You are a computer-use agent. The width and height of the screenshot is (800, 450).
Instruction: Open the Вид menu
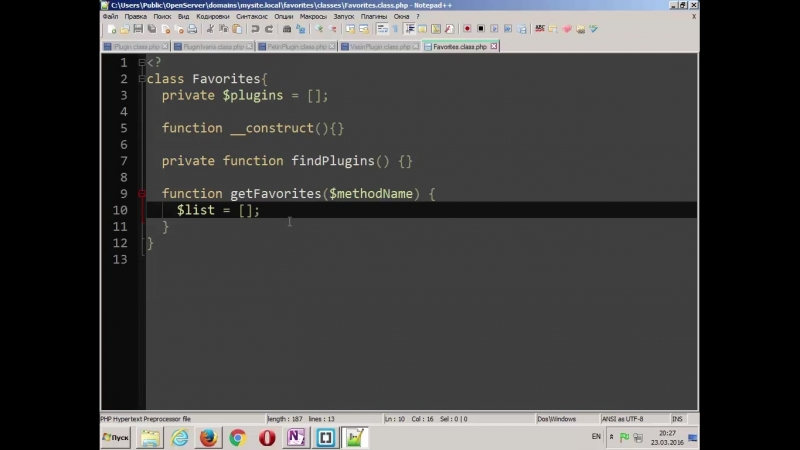[183, 16]
